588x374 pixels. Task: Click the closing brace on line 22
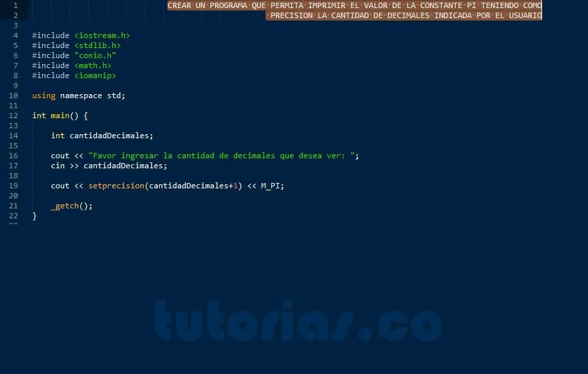35,216
